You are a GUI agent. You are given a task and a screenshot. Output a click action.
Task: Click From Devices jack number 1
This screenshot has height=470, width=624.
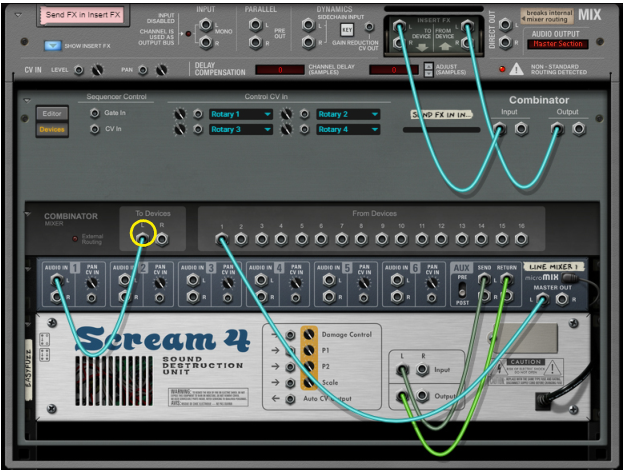pos(222,239)
